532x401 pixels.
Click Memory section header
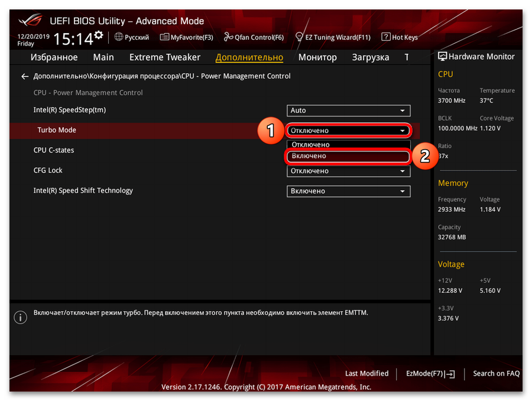[x=453, y=183]
